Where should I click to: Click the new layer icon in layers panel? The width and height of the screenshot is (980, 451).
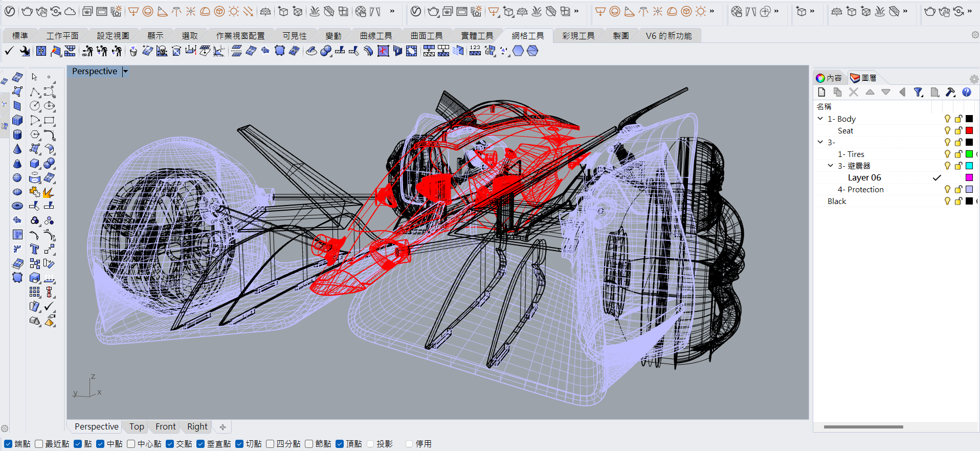(821, 92)
